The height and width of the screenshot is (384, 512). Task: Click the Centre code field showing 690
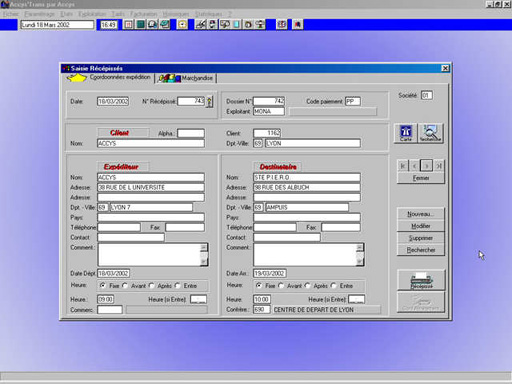pyautogui.click(x=262, y=310)
